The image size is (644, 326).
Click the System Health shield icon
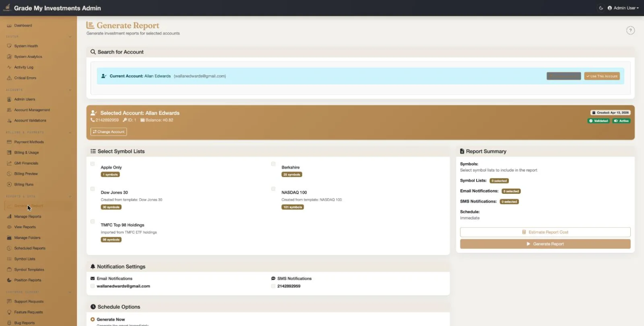[9, 46]
